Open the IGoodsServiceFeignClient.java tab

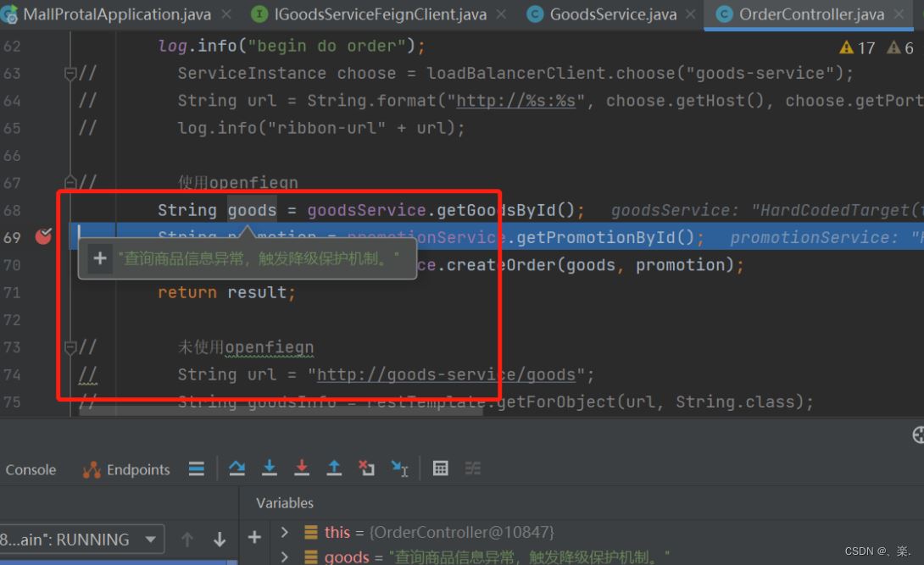point(380,14)
